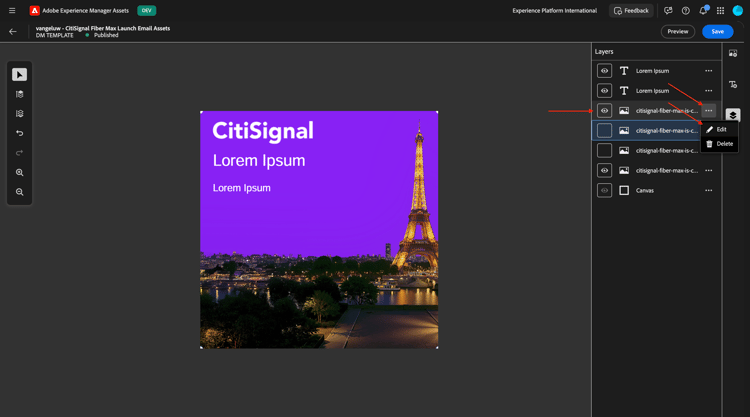Viewport: 750px width, 417px height.
Task: Open the image settings panel icon
Action: point(733,54)
